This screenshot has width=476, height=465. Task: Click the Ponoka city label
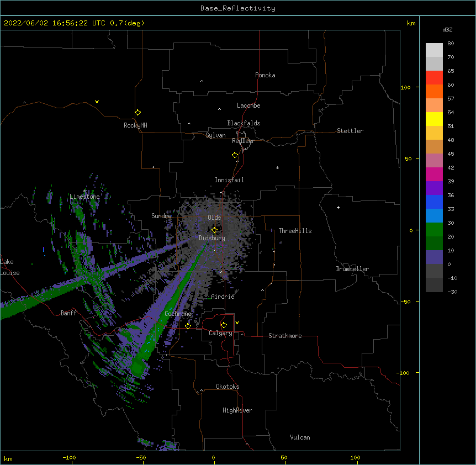[x=265, y=75]
